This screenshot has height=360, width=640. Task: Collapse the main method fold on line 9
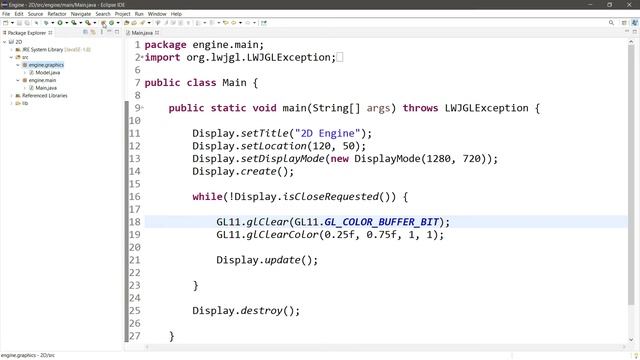point(142,108)
